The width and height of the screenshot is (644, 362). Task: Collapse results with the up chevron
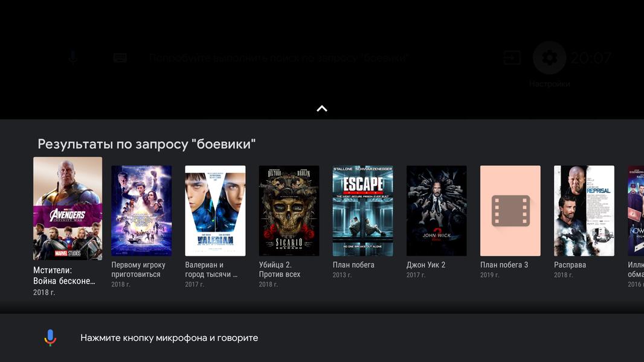tap(322, 109)
